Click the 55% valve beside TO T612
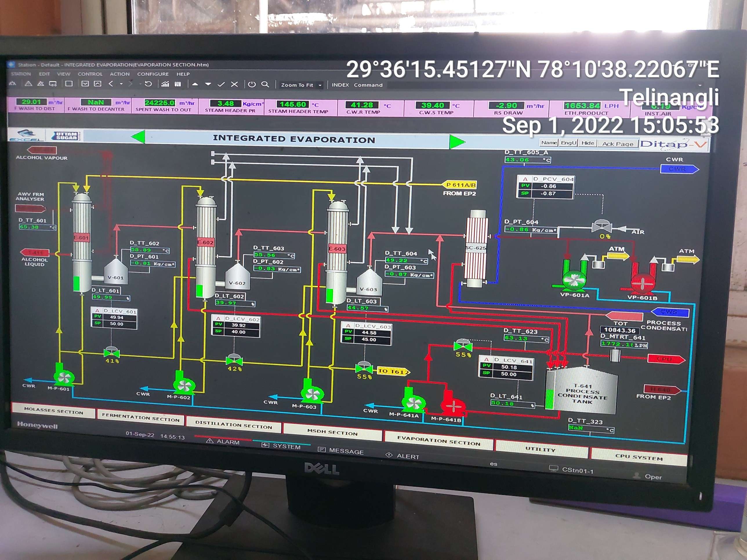The height and width of the screenshot is (560, 747). pos(364,367)
